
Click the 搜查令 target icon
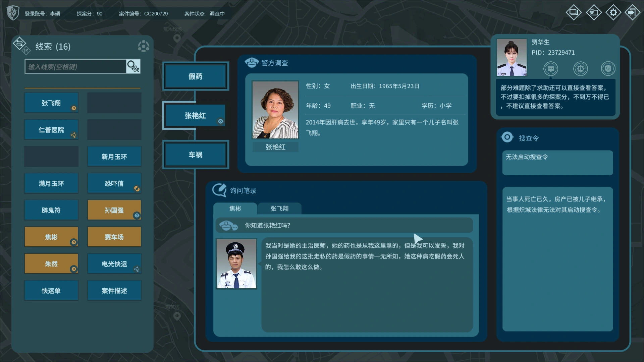[x=507, y=137]
